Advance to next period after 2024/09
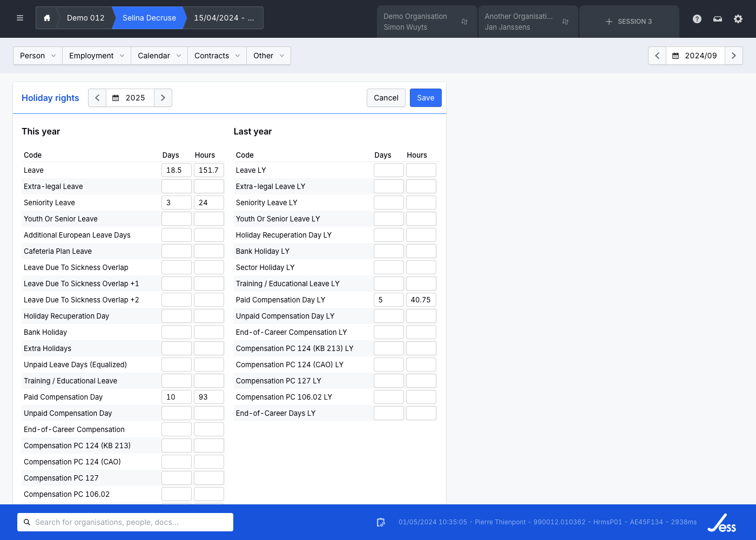Screen dimensions: 756x540 (733, 56)
